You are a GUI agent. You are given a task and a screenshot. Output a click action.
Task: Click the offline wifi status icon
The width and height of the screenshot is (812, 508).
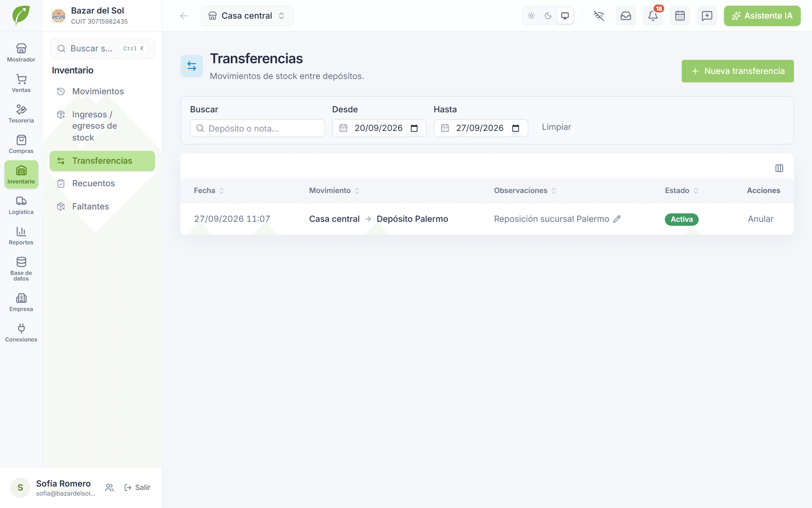599,16
